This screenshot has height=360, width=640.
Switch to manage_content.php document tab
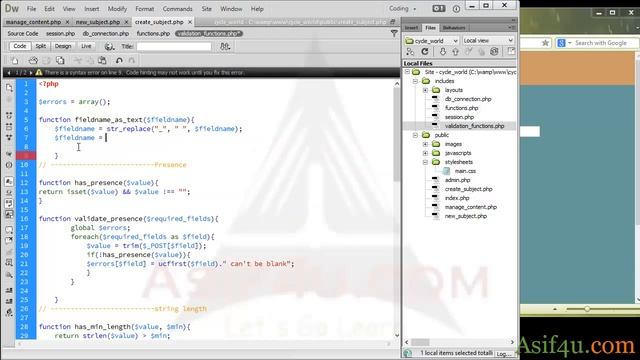click(33, 22)
